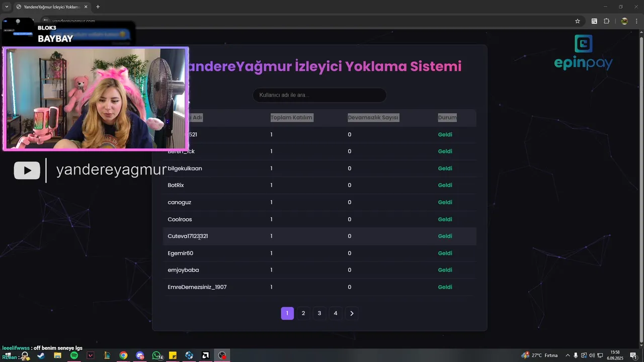Image resolution: width=644 pixels, height=362 pixels.
Task: Click the webcam overlay thumbnail
Action: [96, 99]
